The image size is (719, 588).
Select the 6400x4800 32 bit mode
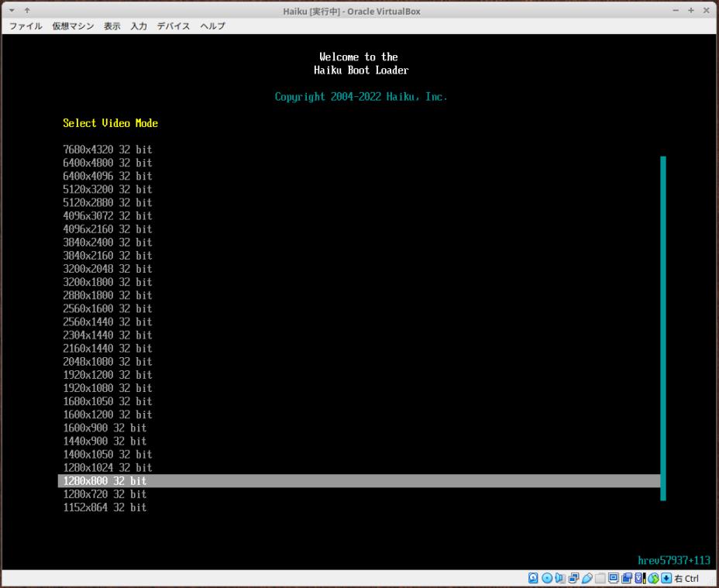click(107, 163)
